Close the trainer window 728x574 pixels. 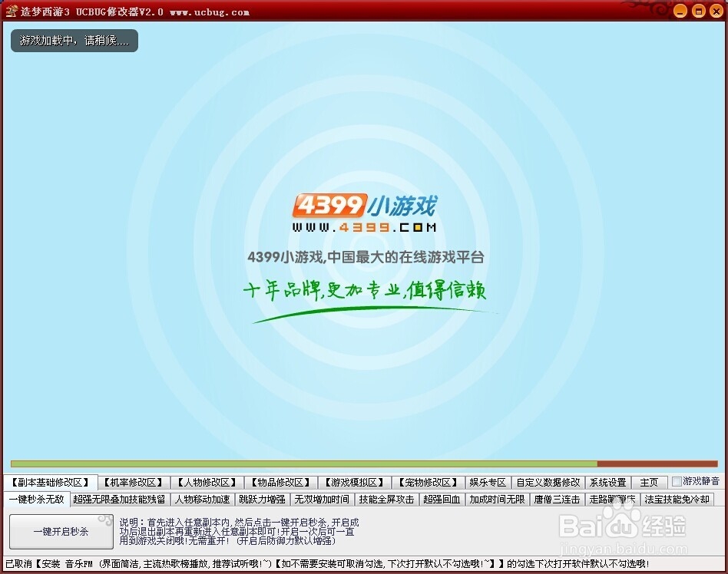pyautogui.click(x=716, y=12)
